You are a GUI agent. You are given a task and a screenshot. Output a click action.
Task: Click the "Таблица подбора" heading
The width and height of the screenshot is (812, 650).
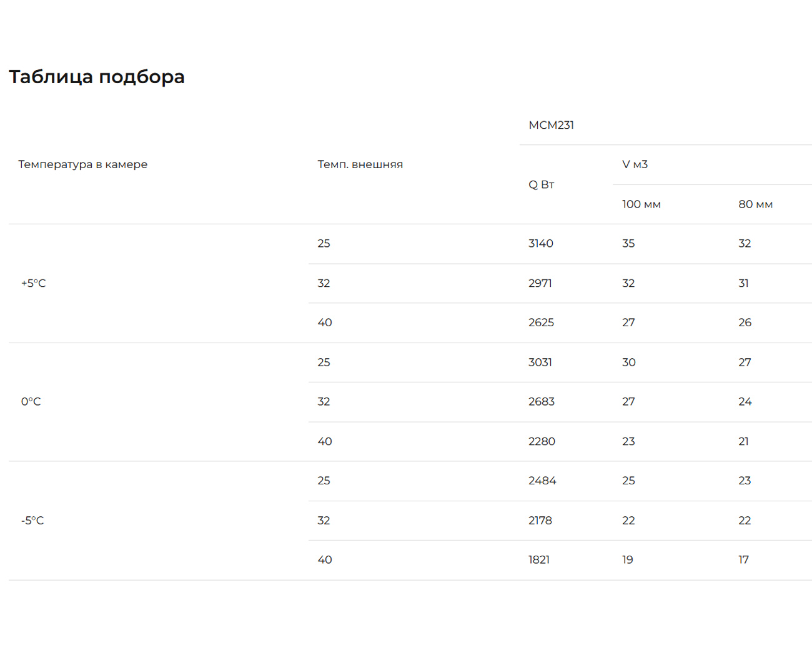click(97, 77)
